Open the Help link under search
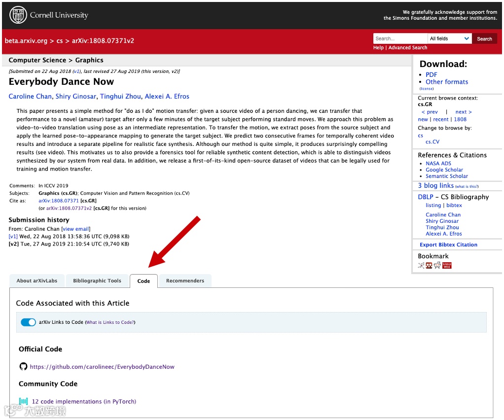This screenshot has width=504, height=420. (378, 47)
